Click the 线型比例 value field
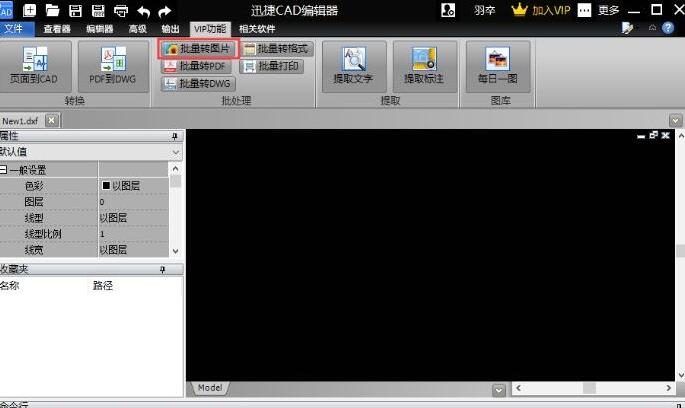685x408 pixels. pyautogui.click(x=133, y=234)
